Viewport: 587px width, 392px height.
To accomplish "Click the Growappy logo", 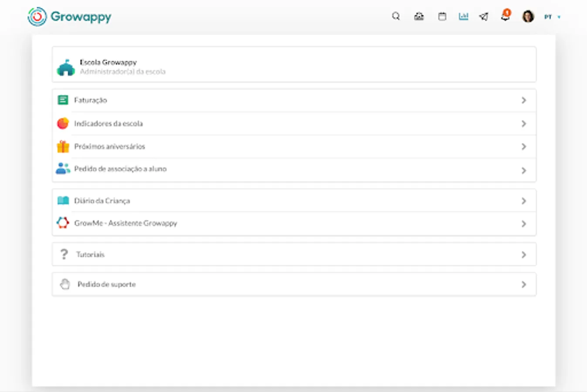I will [x=69, y=17].
